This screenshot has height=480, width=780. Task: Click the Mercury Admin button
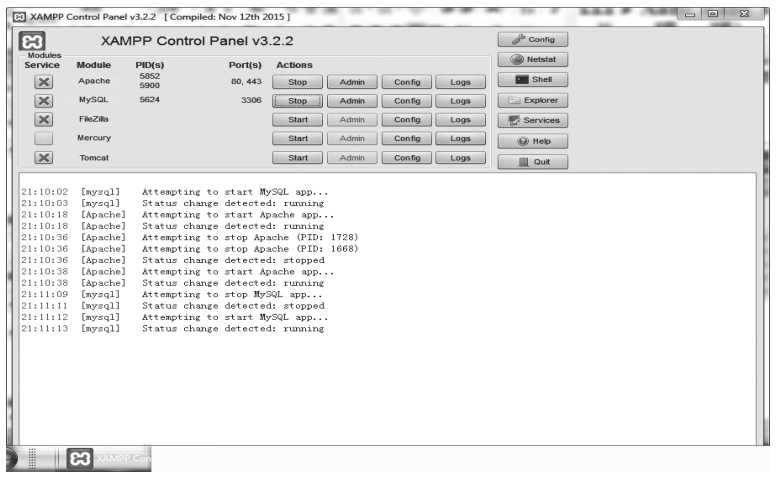[x=352, y=139]
